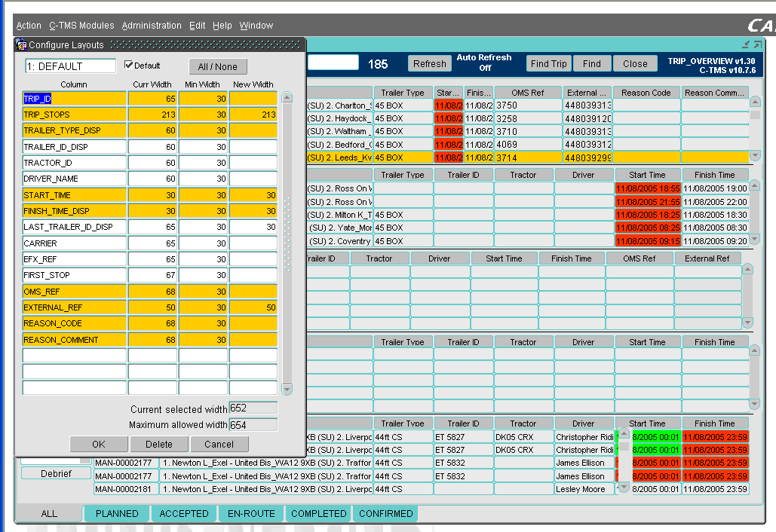The image size is (776, 532).
Task: Click the OK button in Configure Layouts
Action: coord(99,444)
